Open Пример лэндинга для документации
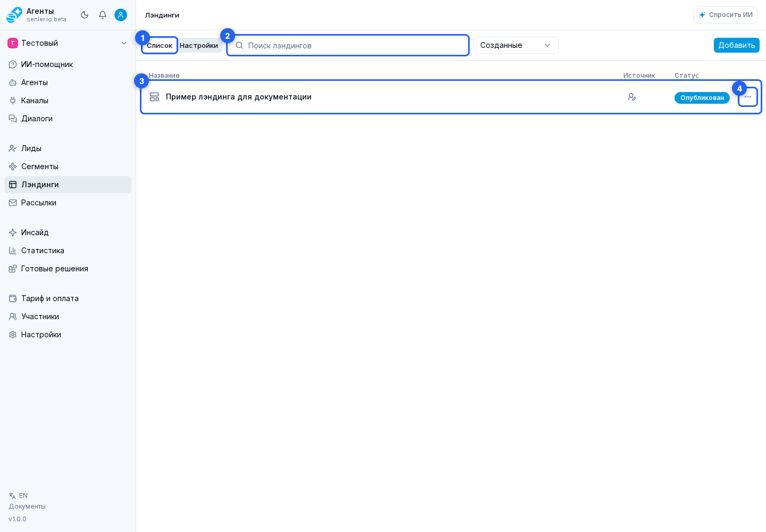The height and width of the screenshot is (532, 766). 239,97
